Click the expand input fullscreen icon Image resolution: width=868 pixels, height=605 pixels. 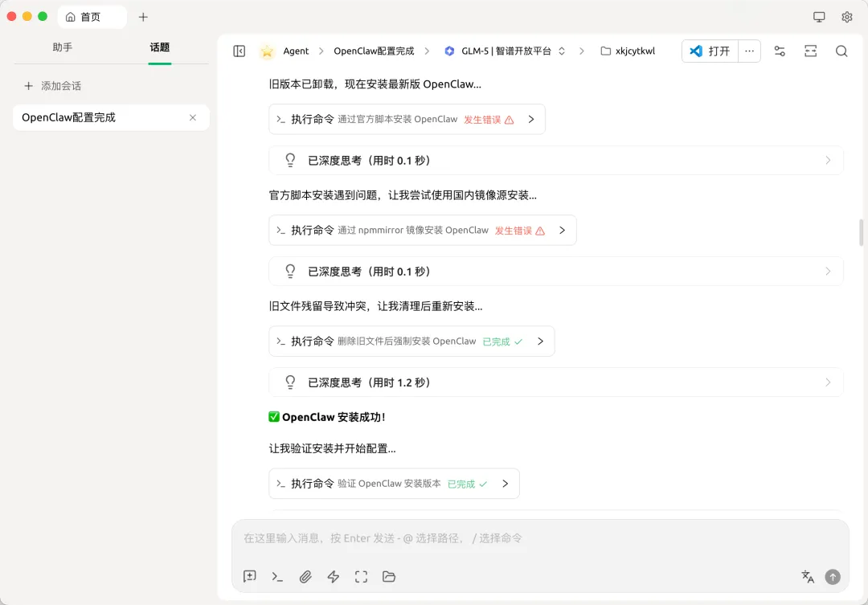[x=361, y=577]
